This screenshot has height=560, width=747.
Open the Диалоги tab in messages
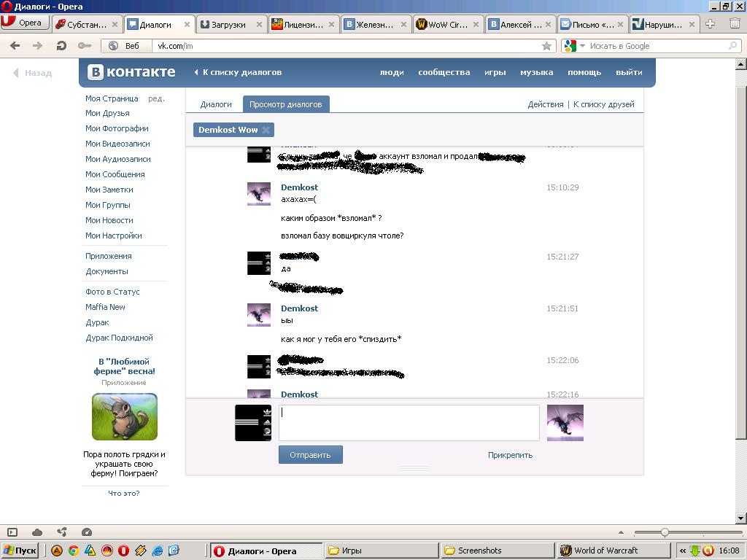tap(216, 104)
